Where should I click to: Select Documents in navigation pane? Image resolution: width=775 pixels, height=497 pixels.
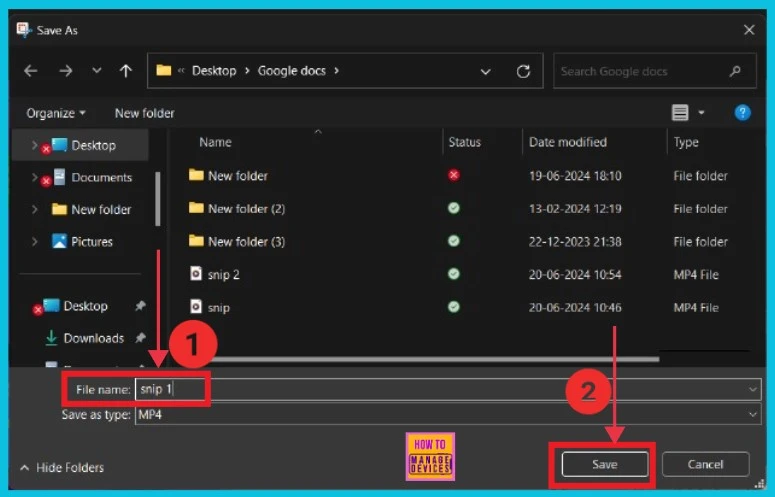pos(101,177)
